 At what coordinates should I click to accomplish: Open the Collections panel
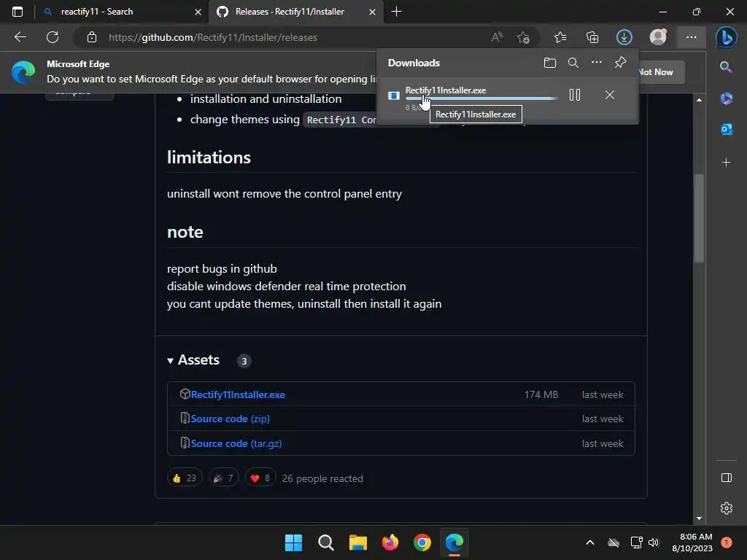point(592,37)
